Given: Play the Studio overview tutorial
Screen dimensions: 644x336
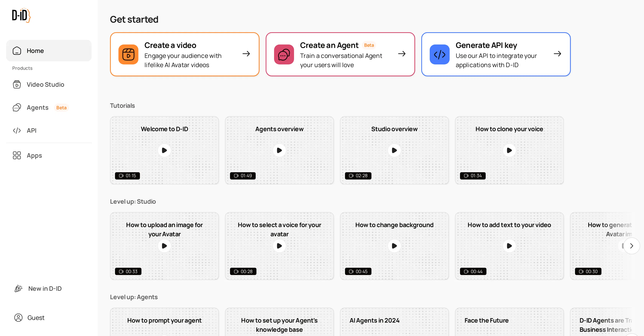Looking at the screenshot, I should (394, 150).
